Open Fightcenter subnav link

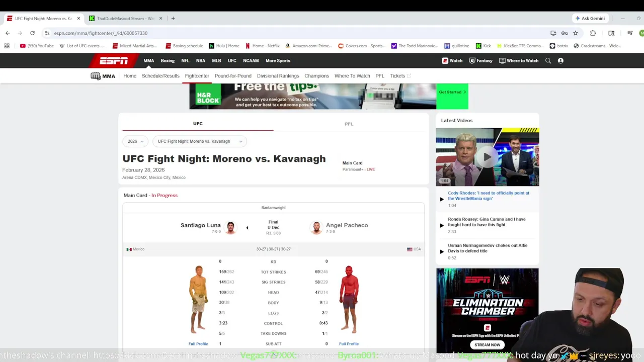coord(197,76)
